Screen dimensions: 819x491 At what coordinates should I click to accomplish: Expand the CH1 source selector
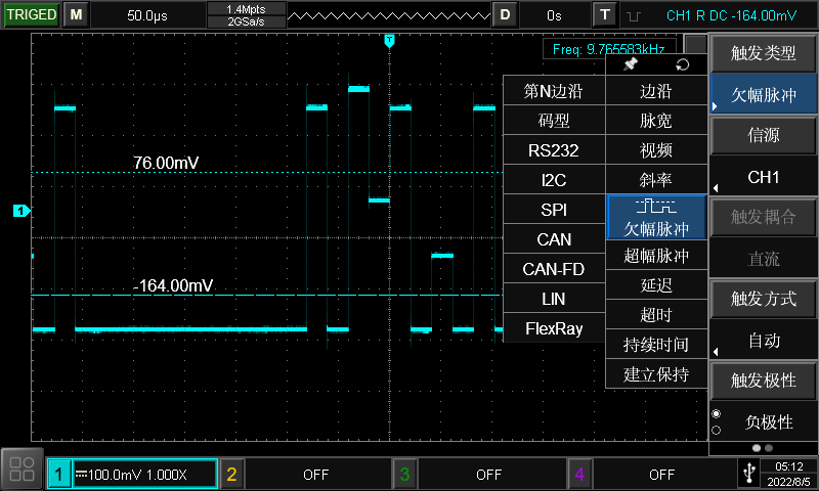tap(764, 177)
